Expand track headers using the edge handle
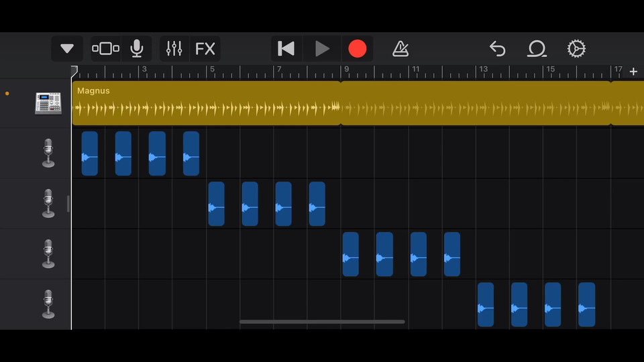This screenshot has height=362, width=644. pos(68,204)
